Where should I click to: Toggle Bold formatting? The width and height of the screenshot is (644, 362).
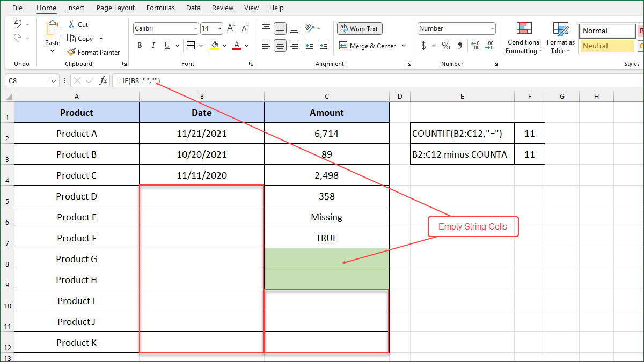(140, 46)
